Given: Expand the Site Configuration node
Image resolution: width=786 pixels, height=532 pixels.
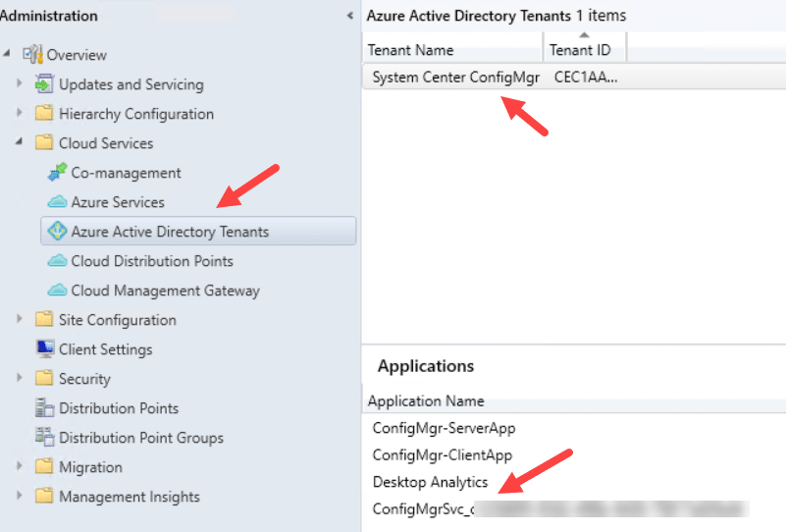Looking at the screenshot, I should (19, 318).
